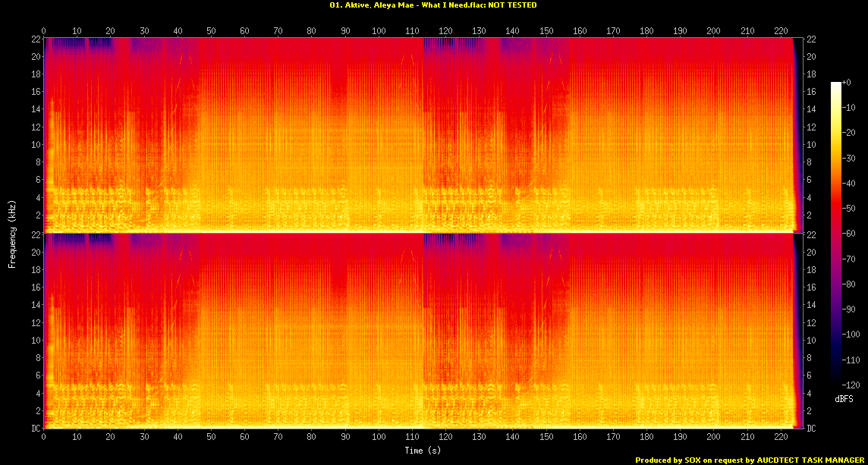The height and width of the screenshot is (465, 868).
Task: Click the 0 tick on bottom time axis
Action: (44, 438)
